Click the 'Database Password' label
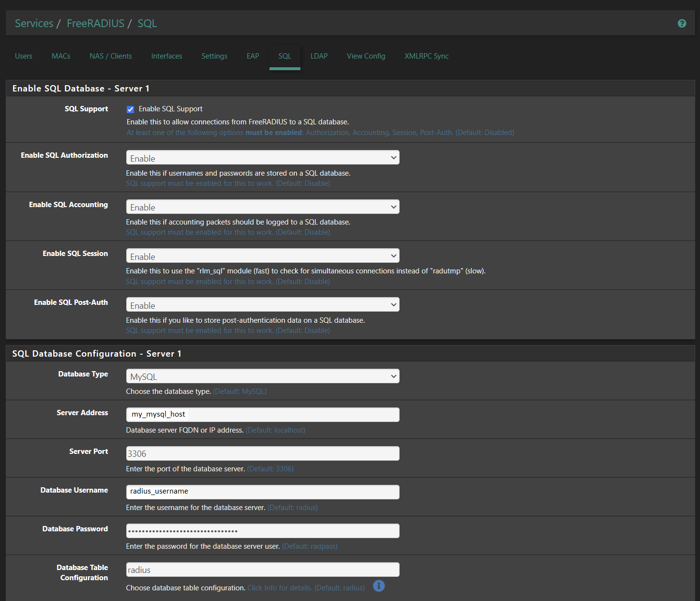 [x=75, y=529]
